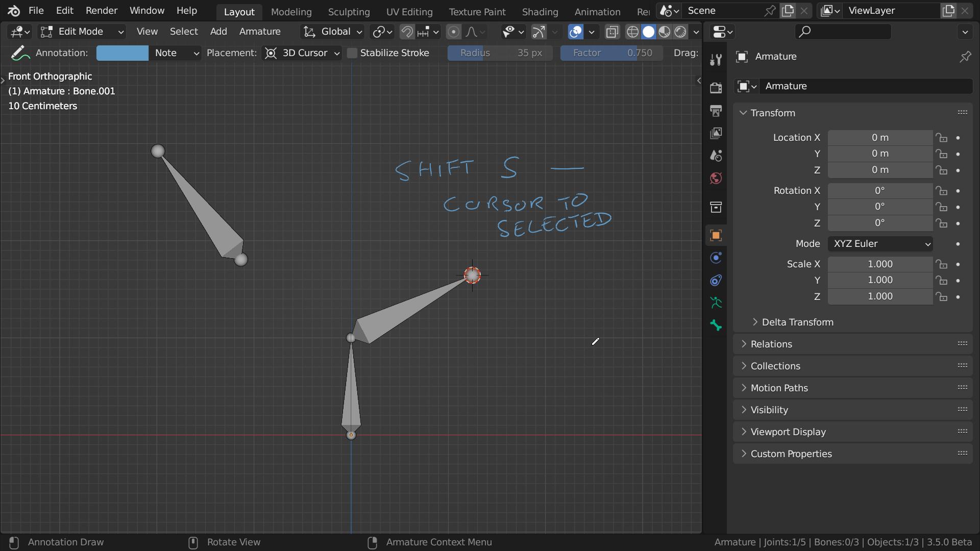Open the Output properties tab
The width and height of the screenshot is (980, 551).
(716, 111)
